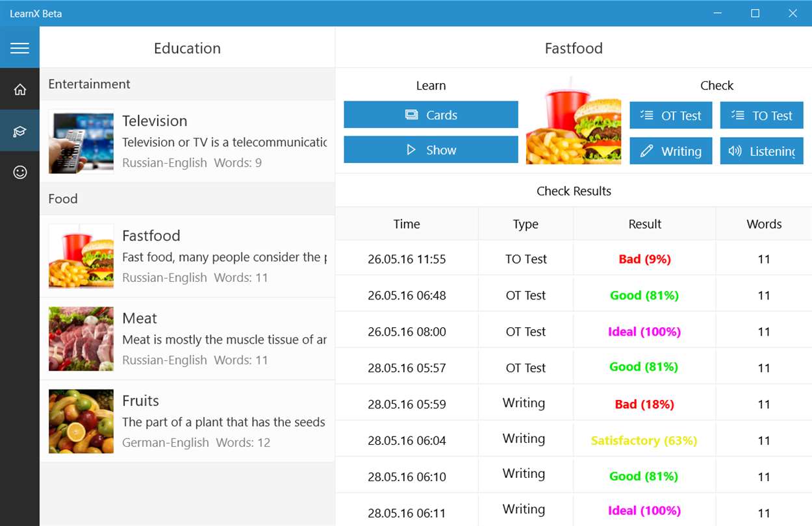Click the Television thumbnail image
Screen dimensions: 812x526
coord(81,142)
